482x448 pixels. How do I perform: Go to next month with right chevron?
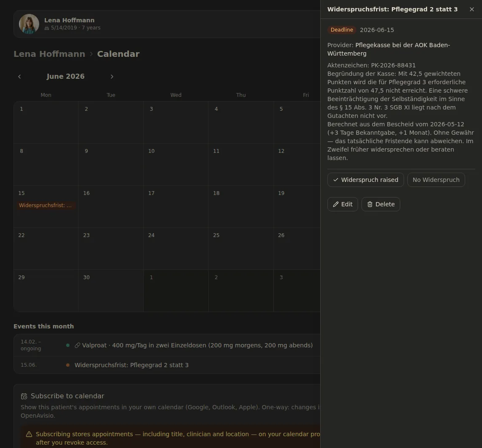coord(112,77)
